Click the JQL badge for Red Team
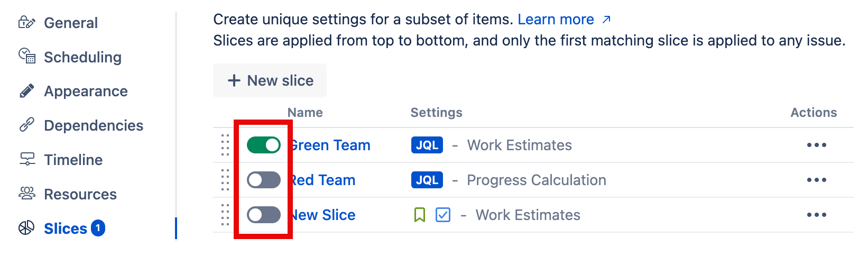 (x=427, y=180)
